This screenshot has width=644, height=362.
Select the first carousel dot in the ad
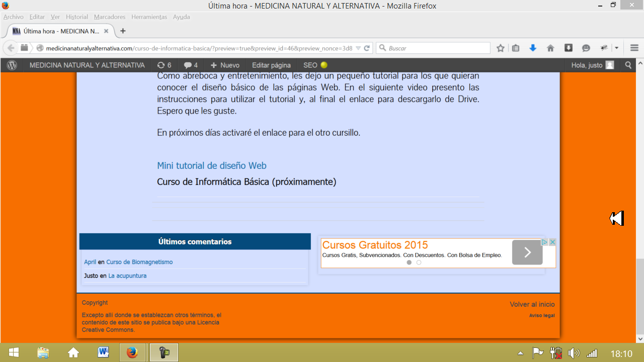coord(409,262)
